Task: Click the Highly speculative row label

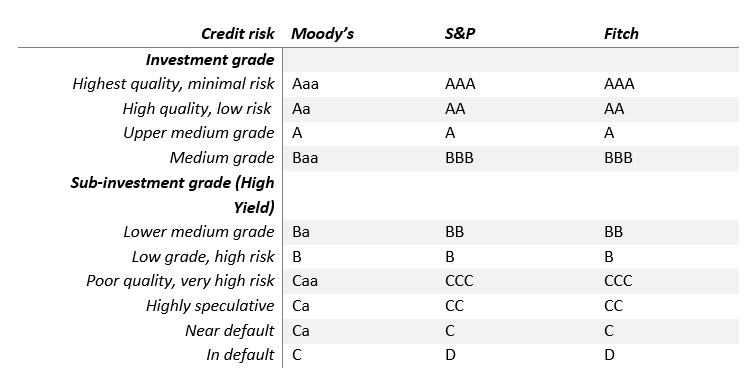Action: coord(210,305)
